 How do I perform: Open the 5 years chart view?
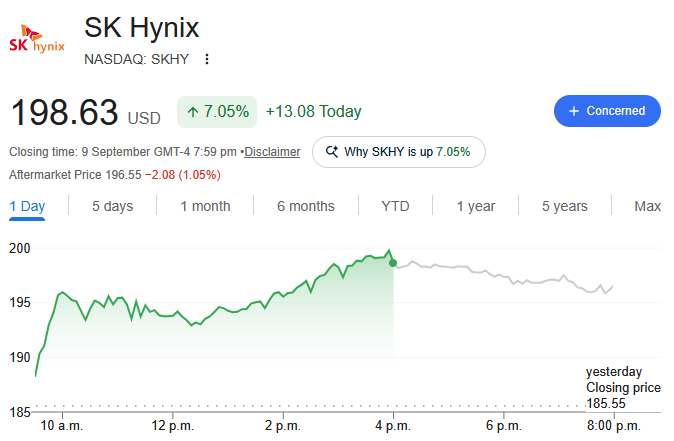pyautogui.click(x=565, y=206)
